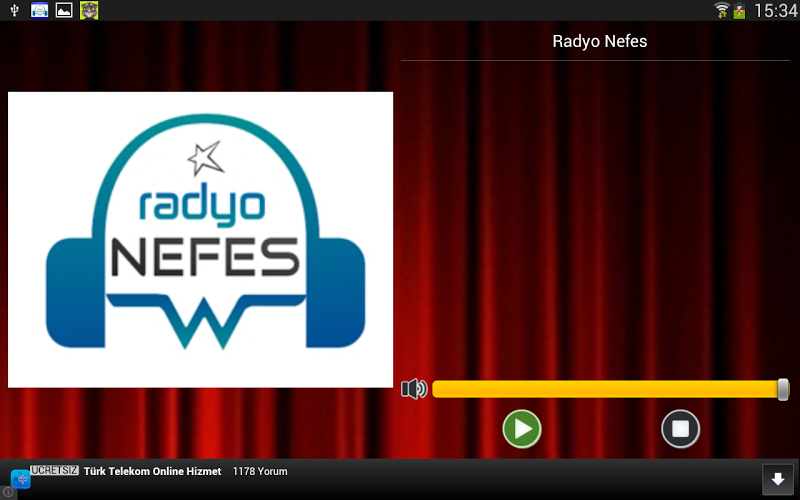Click the 1178 Yorum review count
800x500 pixels.
point(260,471)
